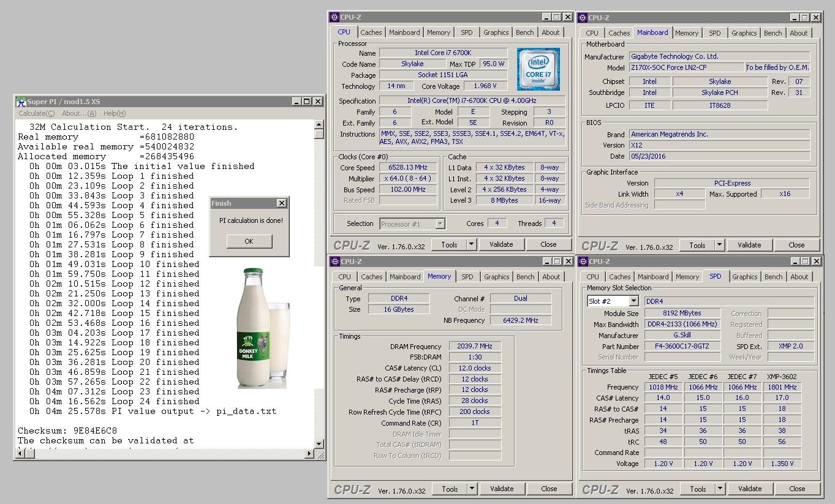
Task: Click Validate in SPD window
Action: coord(750,489)
